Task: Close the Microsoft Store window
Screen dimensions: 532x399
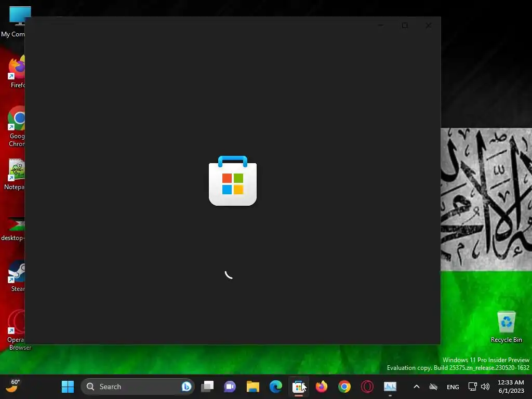Action: pyautogui.click(x=429, y=25)
